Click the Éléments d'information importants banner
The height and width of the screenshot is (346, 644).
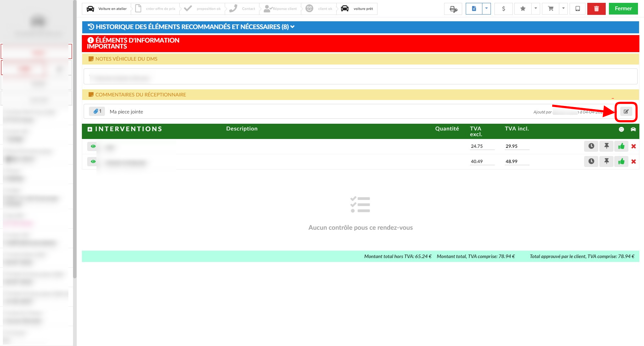[360, 43]
